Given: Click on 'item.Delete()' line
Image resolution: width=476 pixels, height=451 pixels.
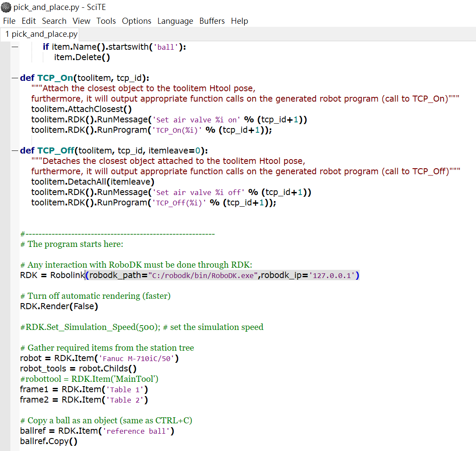Looking at the screenshot, I should pos(82,58).
